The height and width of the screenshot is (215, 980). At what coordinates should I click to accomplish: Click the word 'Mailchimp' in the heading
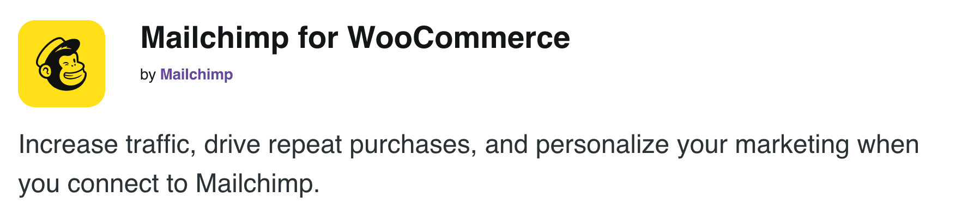[215, 38]
